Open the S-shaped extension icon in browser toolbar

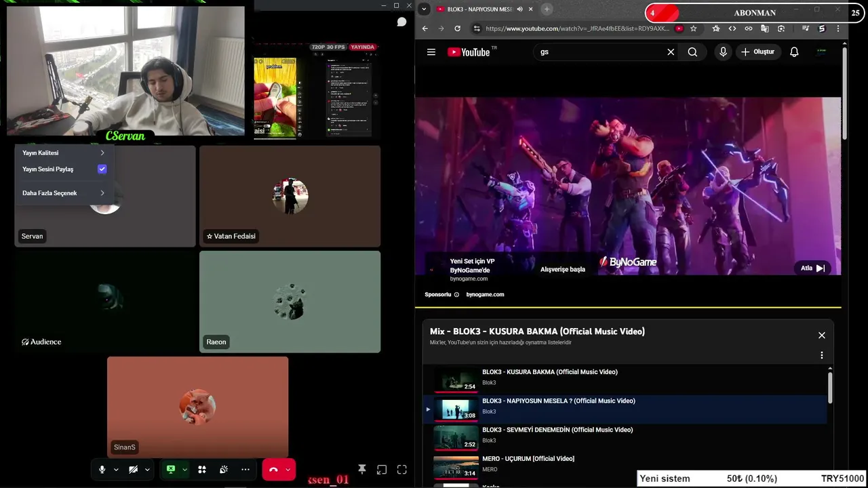822,28
